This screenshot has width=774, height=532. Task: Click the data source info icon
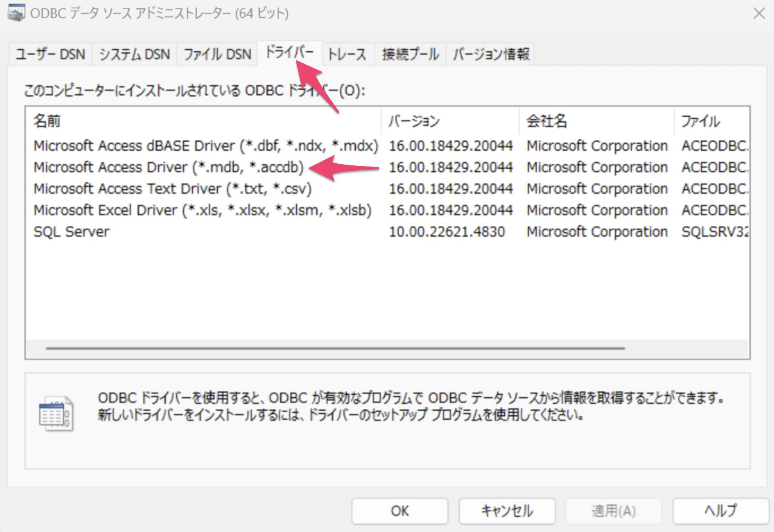click(56, 414)
